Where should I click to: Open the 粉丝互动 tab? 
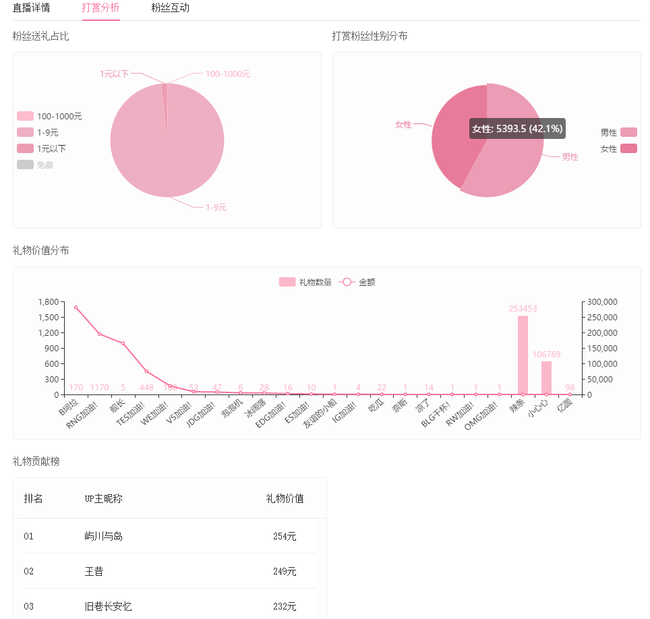(x=170, y=8)
